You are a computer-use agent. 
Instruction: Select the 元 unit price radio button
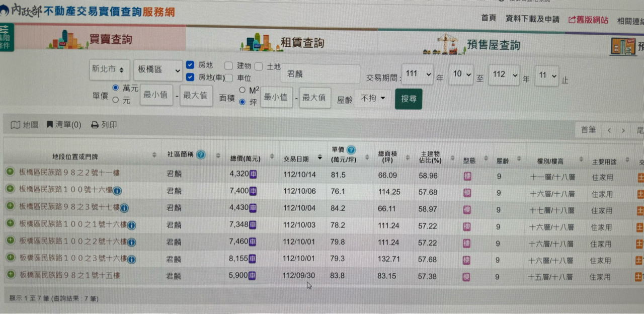(116, 100)
